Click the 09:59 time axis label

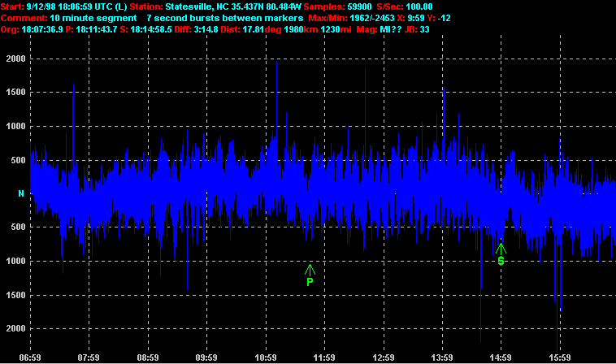tap(206, 357)
